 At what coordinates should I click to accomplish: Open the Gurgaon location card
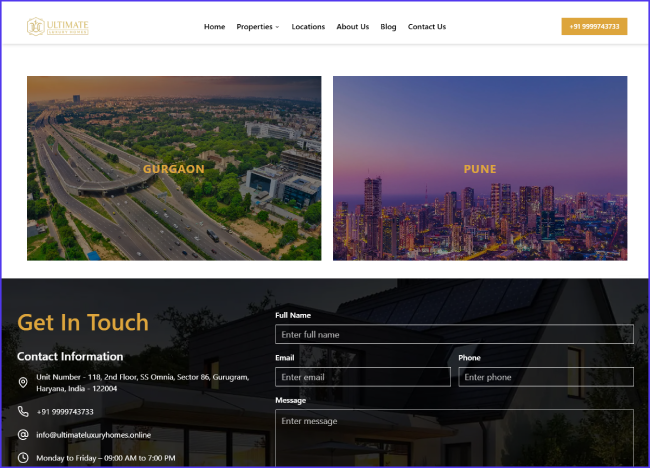pos(174,168)
